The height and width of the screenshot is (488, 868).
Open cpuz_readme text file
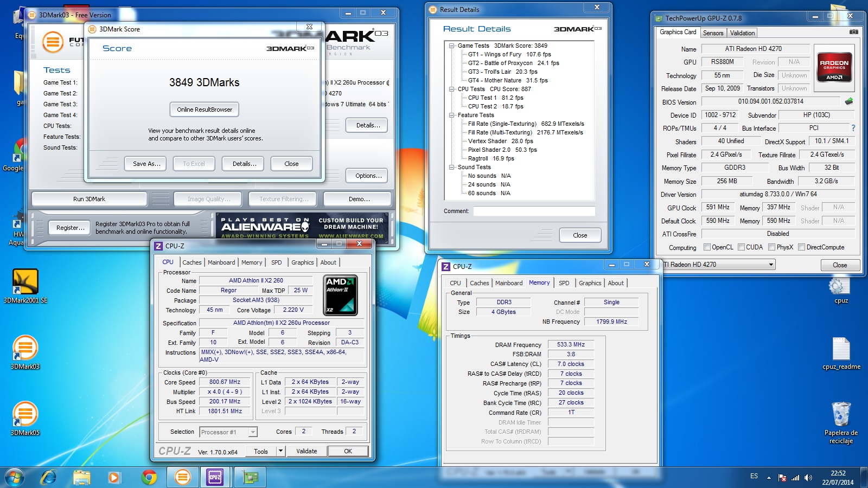pos(841,354)
